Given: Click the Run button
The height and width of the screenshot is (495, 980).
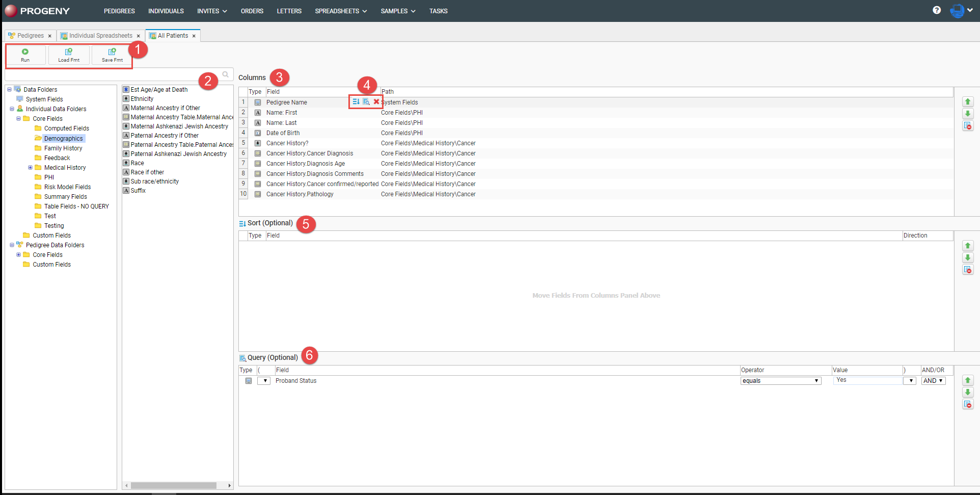Looking at the screenshot, I should click(25, 55).
